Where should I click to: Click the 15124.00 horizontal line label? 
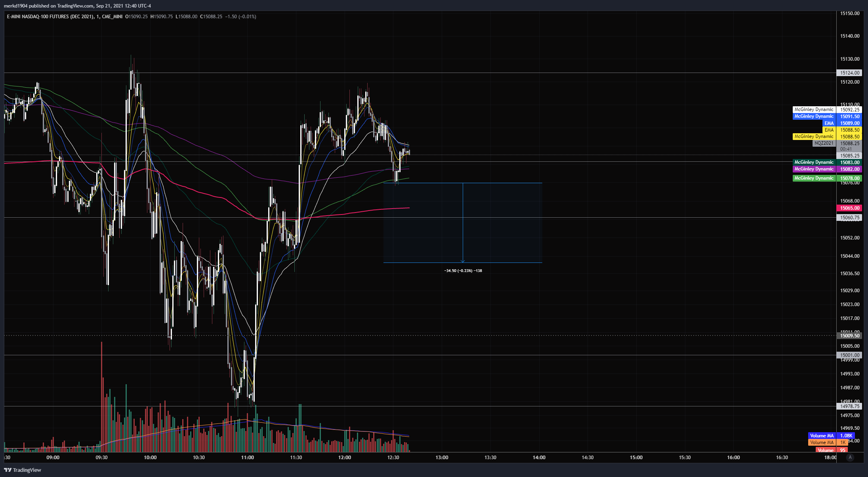[x=849, y=73]
